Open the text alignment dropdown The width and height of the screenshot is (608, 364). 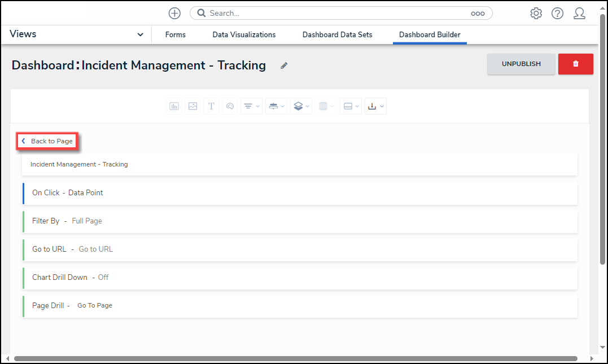coord(251,106)
